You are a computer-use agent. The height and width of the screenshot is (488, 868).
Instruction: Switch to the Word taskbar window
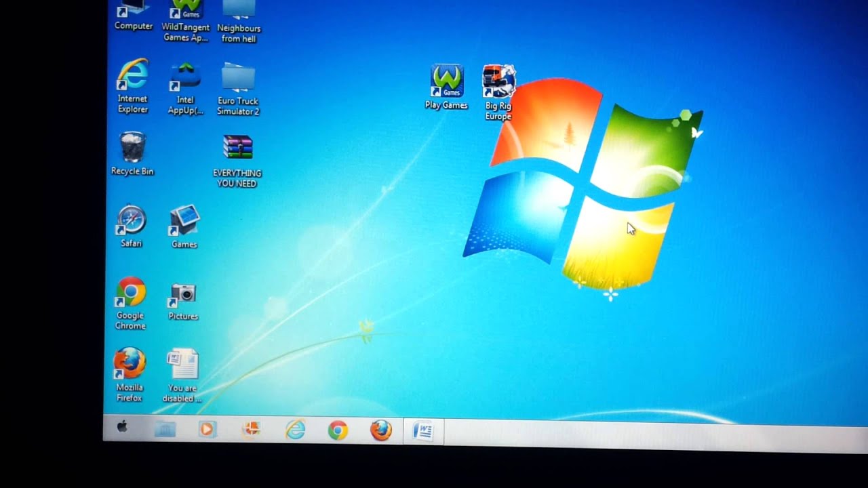(x=423, y=431)
